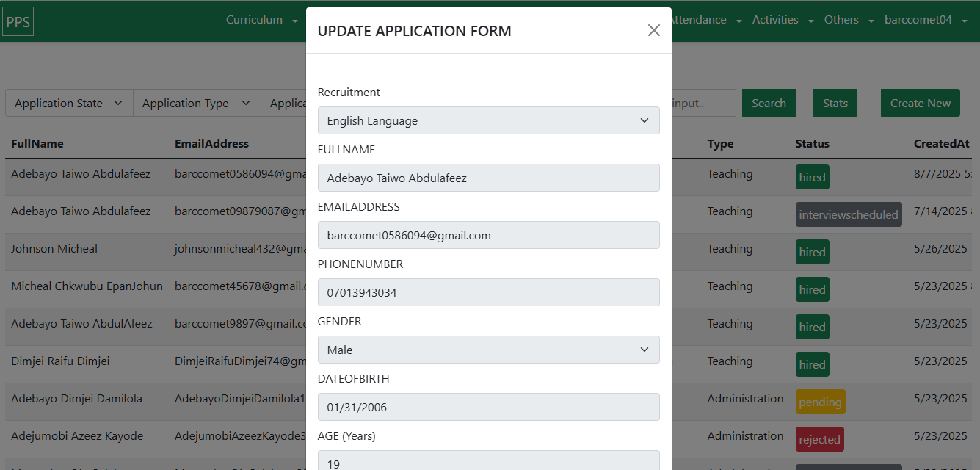
Task: Click the EMAILADDRESS input field
Action: [x=488, y=235]
